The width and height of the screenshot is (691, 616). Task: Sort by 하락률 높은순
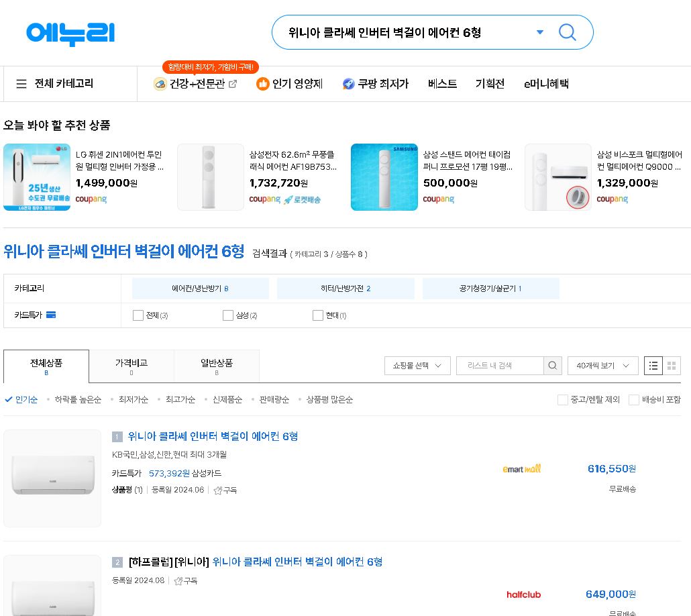(x=78, y=399)
